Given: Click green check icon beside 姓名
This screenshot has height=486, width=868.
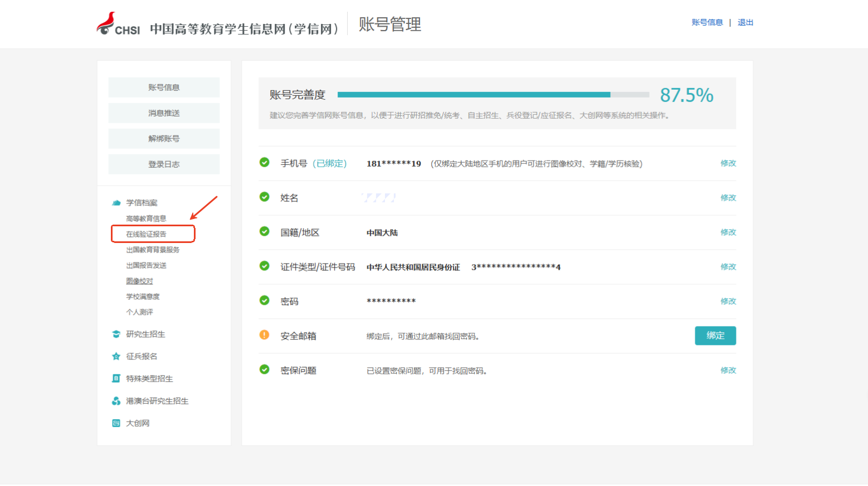Looking at the screenshot, I should click(x=265, y=197).
